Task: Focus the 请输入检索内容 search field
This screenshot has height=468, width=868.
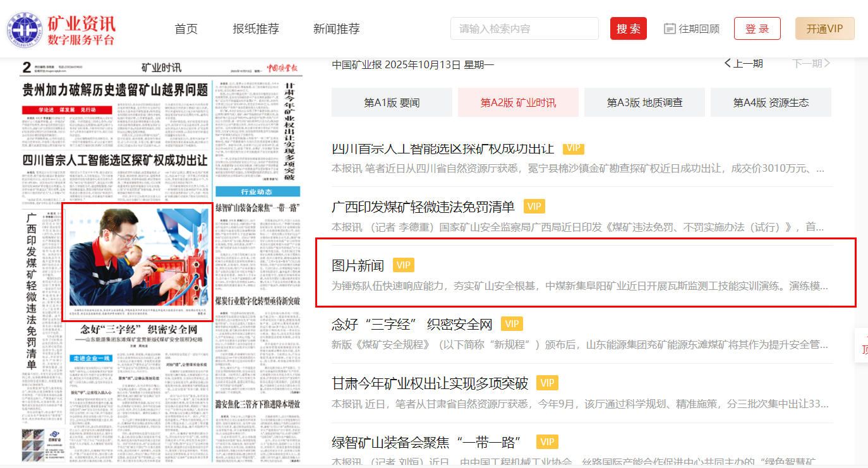Action: click(x=524, y=28)
